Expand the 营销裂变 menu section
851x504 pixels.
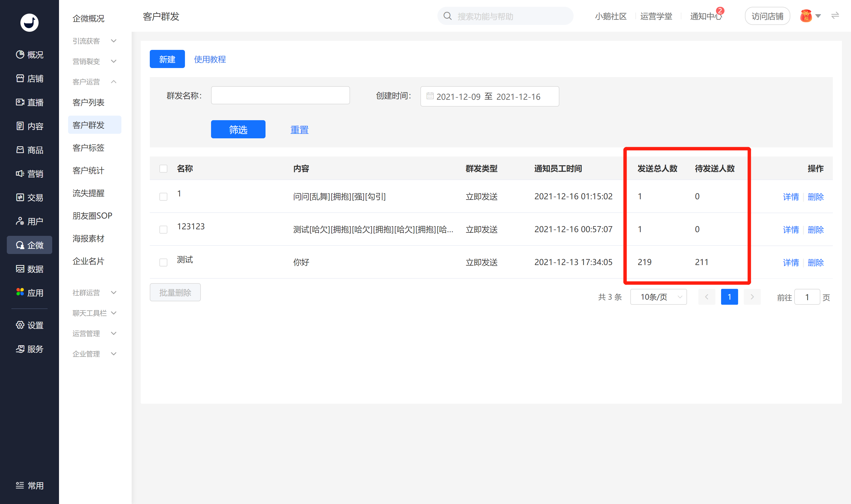tap(94, 61)
